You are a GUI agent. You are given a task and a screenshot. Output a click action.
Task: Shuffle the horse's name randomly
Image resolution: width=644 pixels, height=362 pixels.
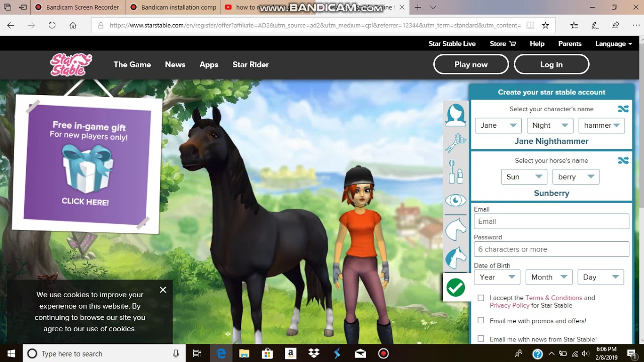(x=623, y=160)
